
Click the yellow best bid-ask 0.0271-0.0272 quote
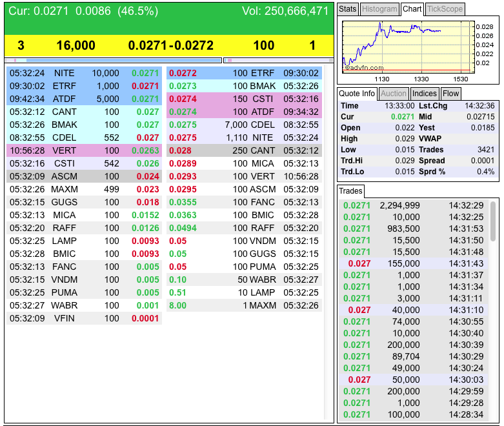[170, 45]
